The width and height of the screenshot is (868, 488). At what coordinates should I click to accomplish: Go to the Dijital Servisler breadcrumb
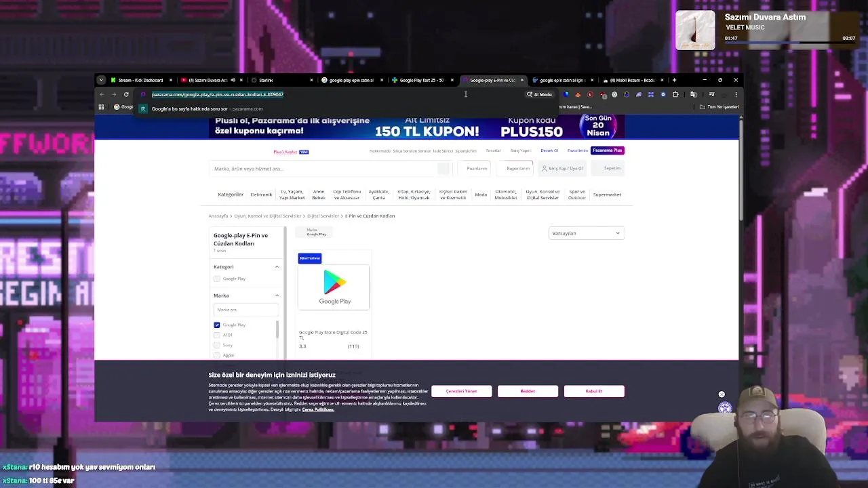pyautogui.click(x=323, y=216)
